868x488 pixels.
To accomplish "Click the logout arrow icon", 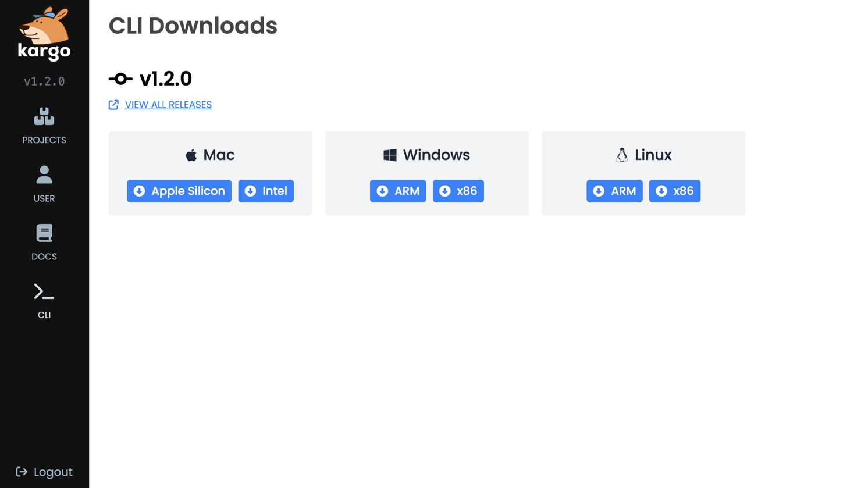I will [x=21, y=472].
